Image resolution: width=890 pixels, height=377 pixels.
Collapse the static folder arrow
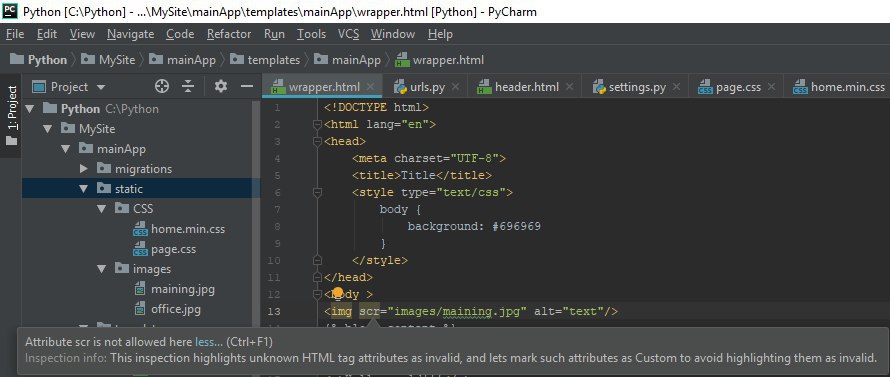[x=84, y=189]
